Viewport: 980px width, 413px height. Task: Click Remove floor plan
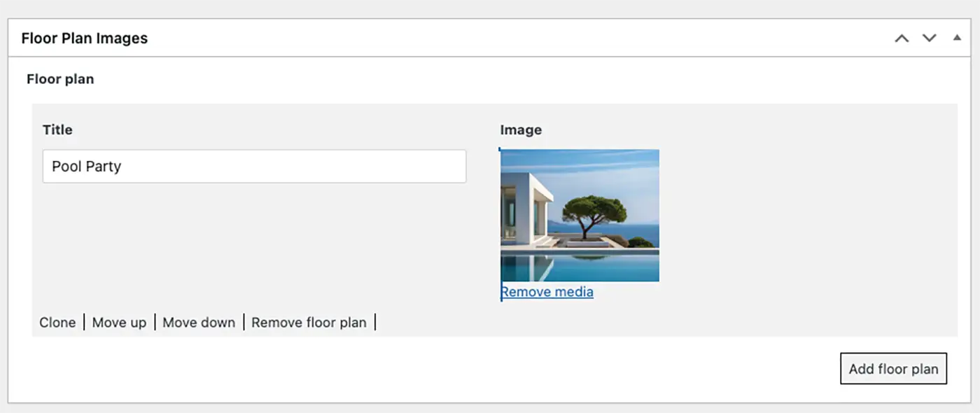coord(309,323)
